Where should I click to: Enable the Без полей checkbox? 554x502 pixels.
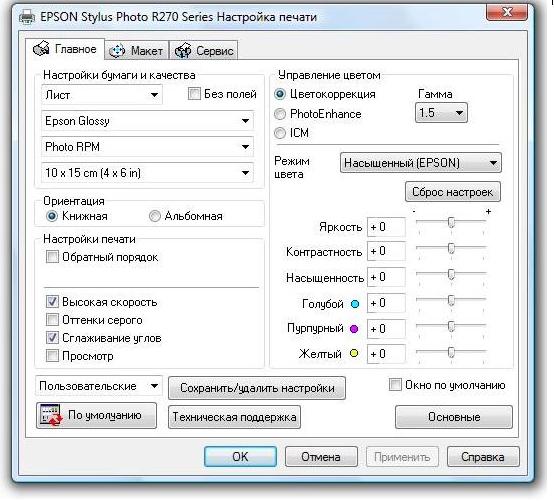194,94
